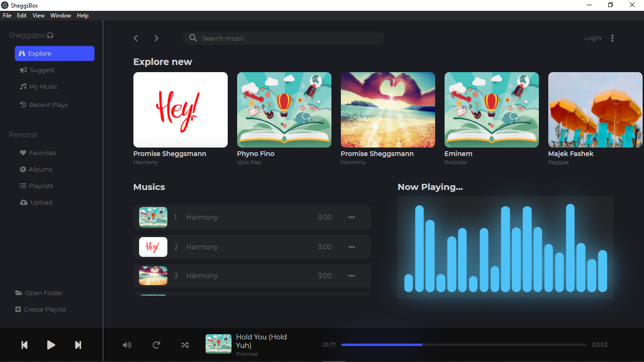
Task: Go forward with the right chevron arrow
Action: pos(157,38)
